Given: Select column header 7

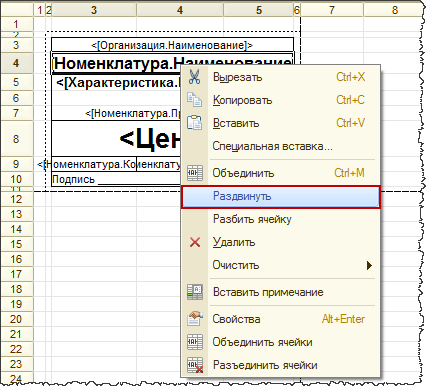Looking at the screenshot, I should pyautogui.click(x=332, y=10).
